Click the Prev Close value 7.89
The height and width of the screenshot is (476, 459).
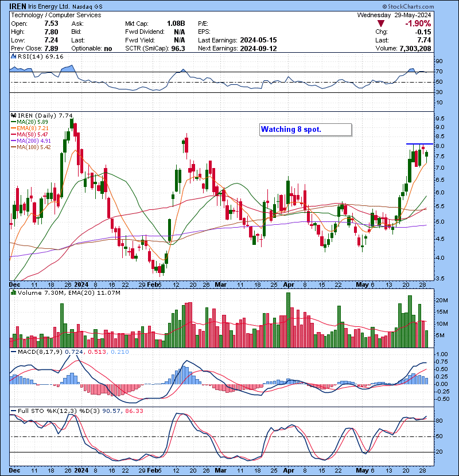point(51,49)
